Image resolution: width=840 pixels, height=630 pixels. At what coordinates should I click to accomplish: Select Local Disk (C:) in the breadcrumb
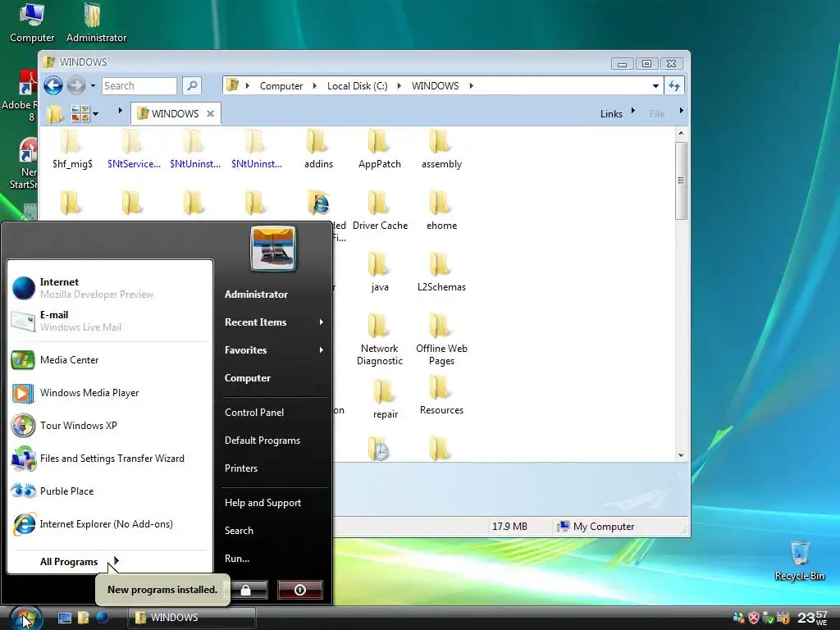(x=357, y=85)
